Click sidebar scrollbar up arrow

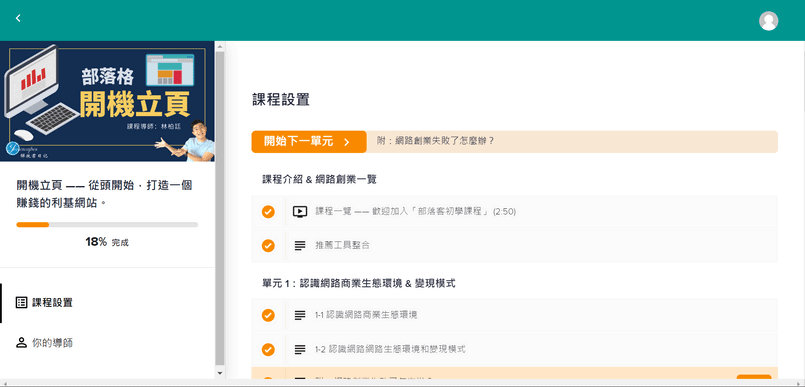click(220, 46)
